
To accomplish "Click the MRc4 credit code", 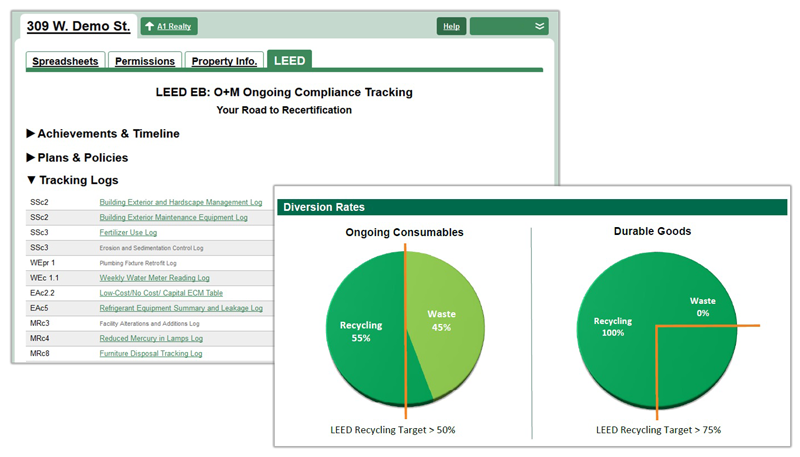I will (40, 338).
